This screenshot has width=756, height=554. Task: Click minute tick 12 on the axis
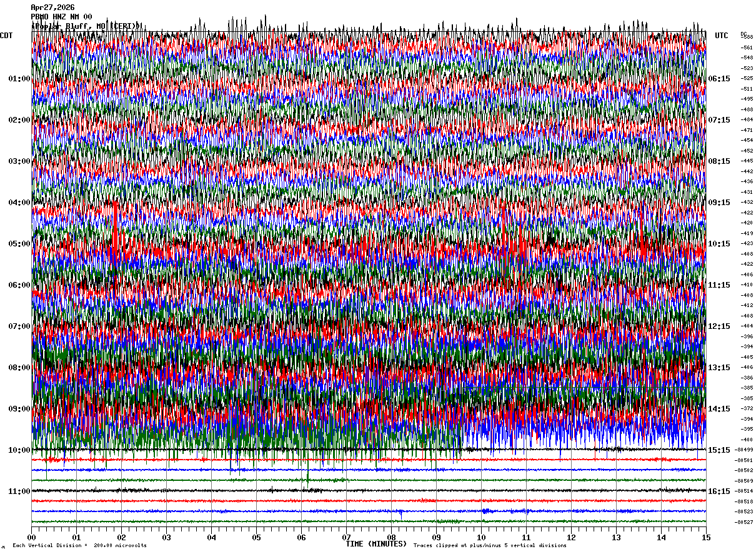point(571,537)
